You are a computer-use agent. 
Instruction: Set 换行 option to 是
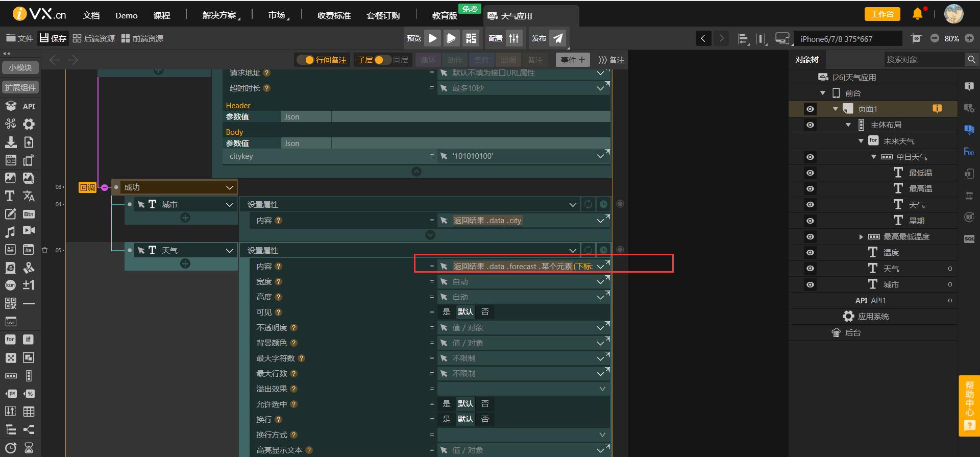click(447, 419)
